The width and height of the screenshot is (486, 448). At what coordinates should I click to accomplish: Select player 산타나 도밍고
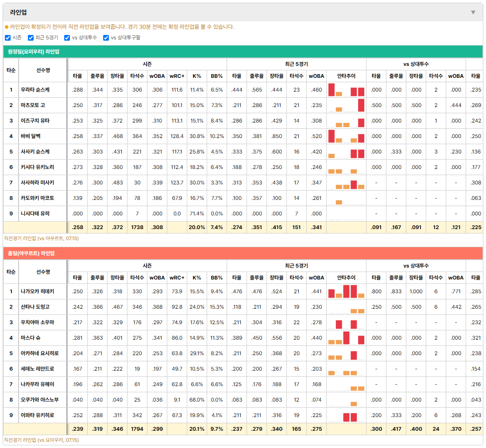point(35,307)
